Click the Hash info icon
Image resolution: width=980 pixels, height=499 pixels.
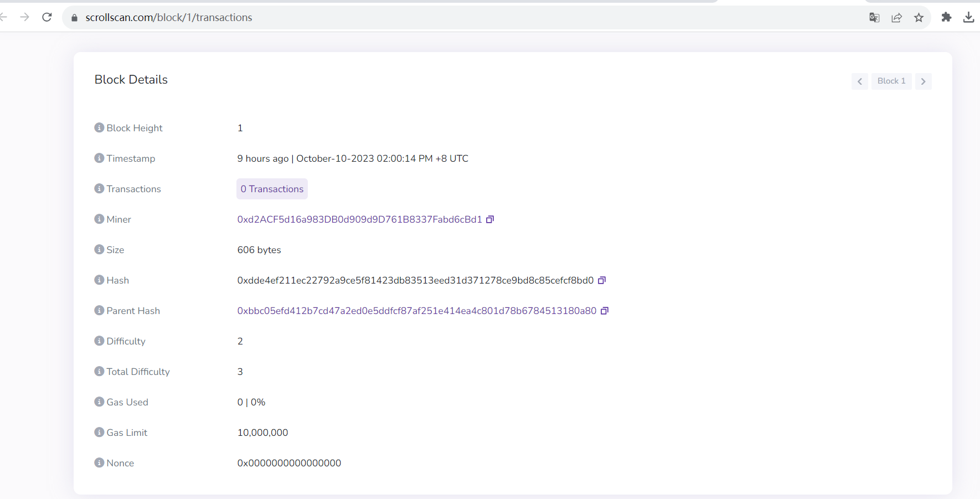pyautogui.click(x=99, y=280)
